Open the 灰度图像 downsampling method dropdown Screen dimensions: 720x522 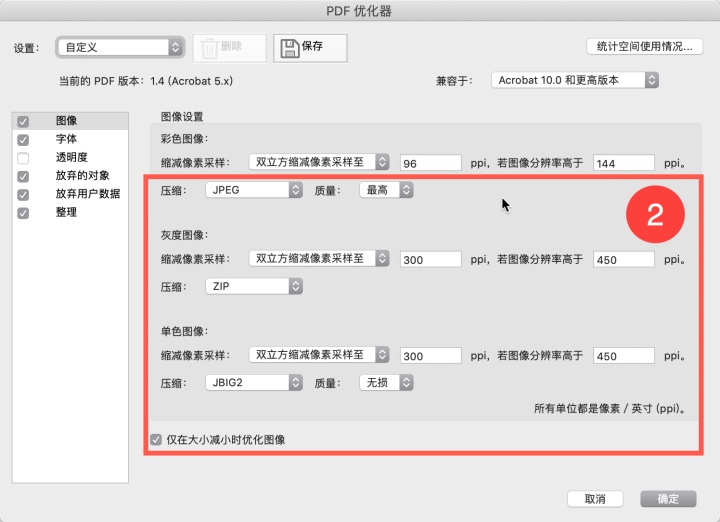point(319,258)
